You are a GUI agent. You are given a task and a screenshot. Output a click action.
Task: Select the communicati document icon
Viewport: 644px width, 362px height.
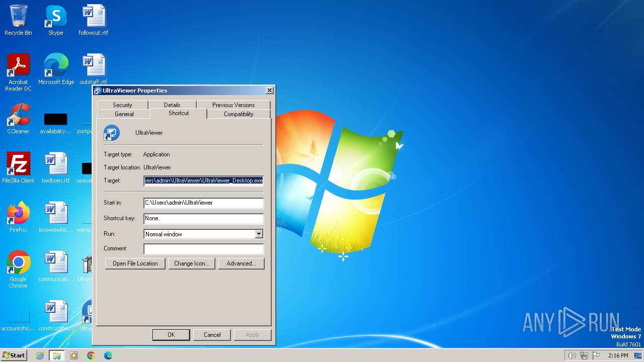56,266
